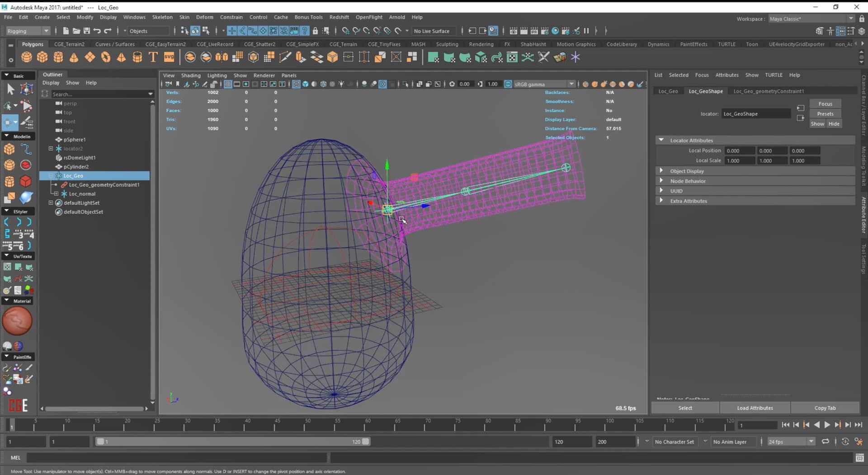868x475 pixels.
Task: Select Loc_Geo_geometryConstraint1 in the Outliner
Action: [x=104, y=185]
